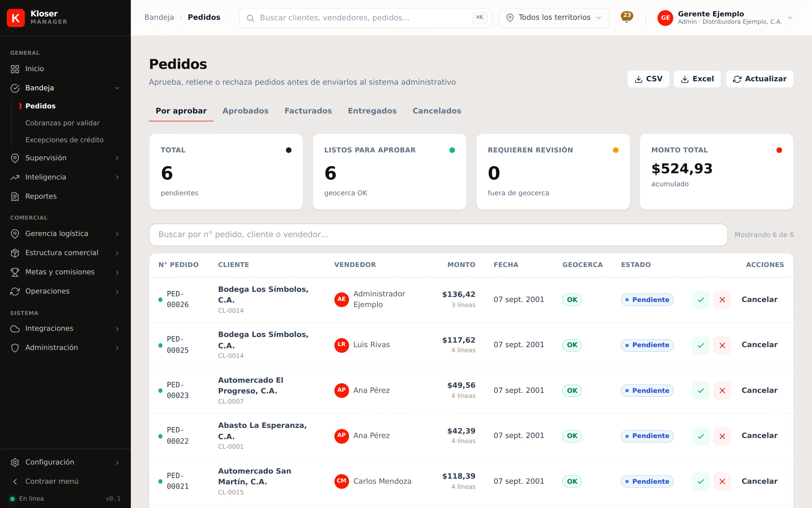Focus the Buscar por n° pedido field
812x508 pixels.
coord(438,235)
